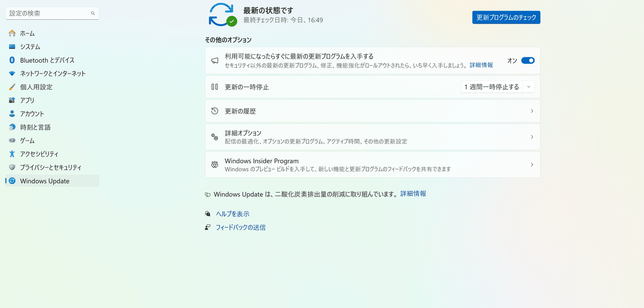Click the Privacy shield icon

click(12, 167)
